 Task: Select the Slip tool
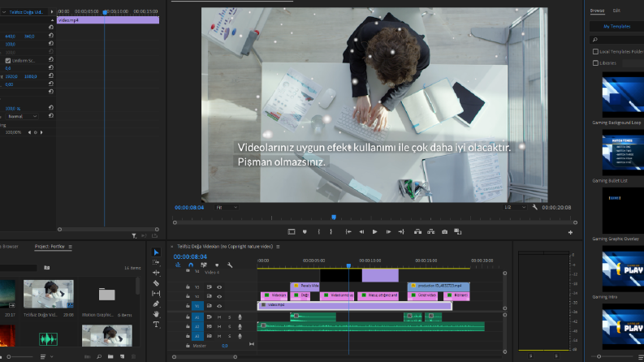[x=156, y=294]
